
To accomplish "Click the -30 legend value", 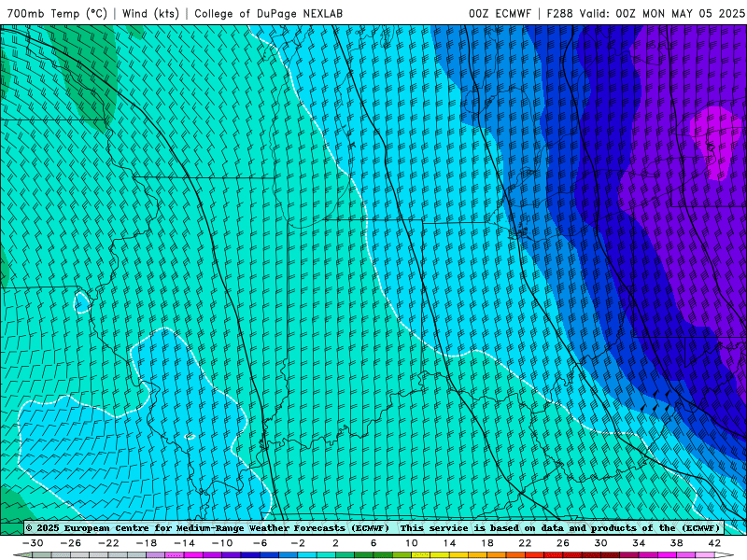I will [33, 543].
